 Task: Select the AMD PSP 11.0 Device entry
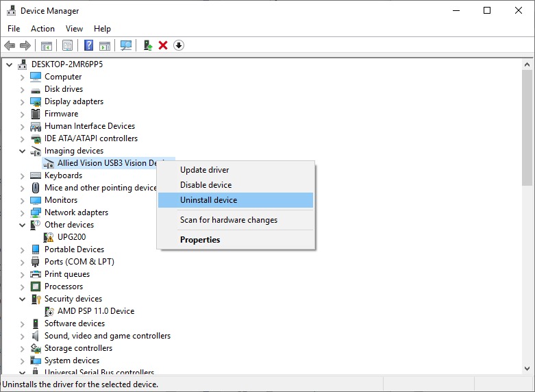[96, 311]
